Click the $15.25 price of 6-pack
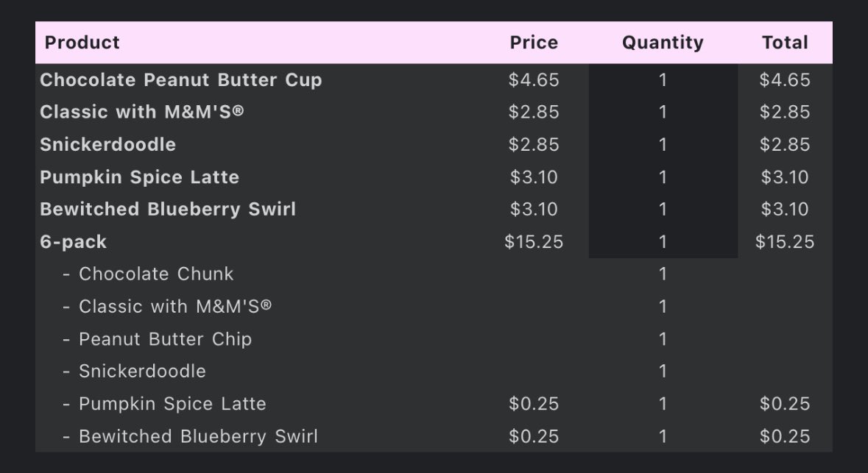This screenshot has width=868, height=473. click(x=534, y=242)
